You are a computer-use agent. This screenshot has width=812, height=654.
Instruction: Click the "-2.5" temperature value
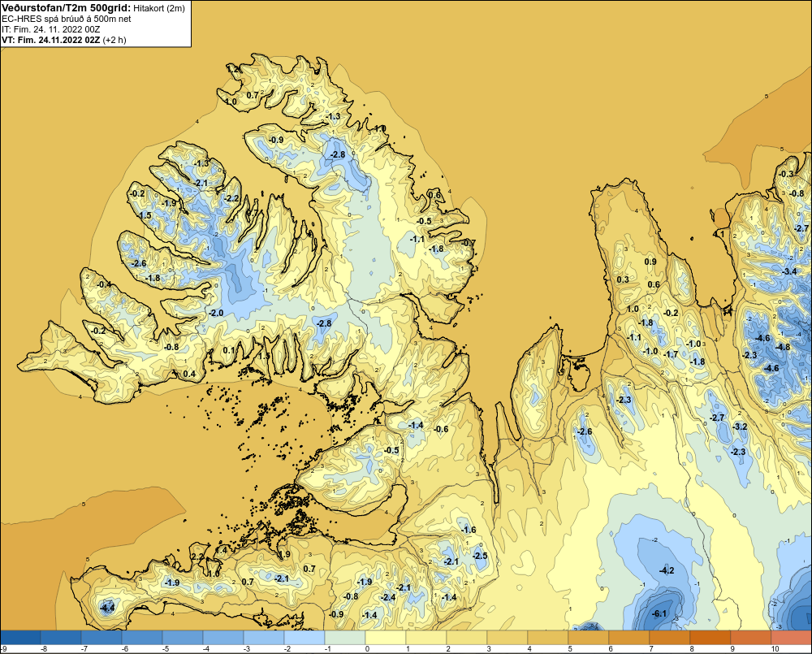(480, 556)
